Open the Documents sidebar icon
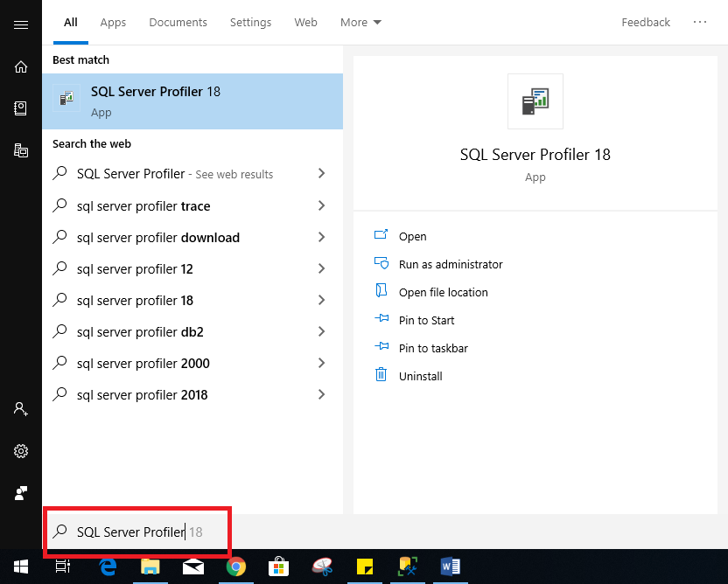 point(20,108)
